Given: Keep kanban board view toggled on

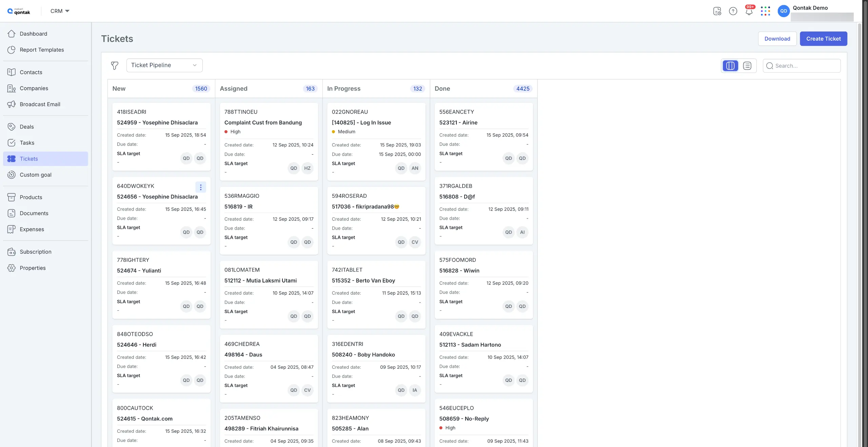Looking at the screenshot, I should click(x=730, y=65).
